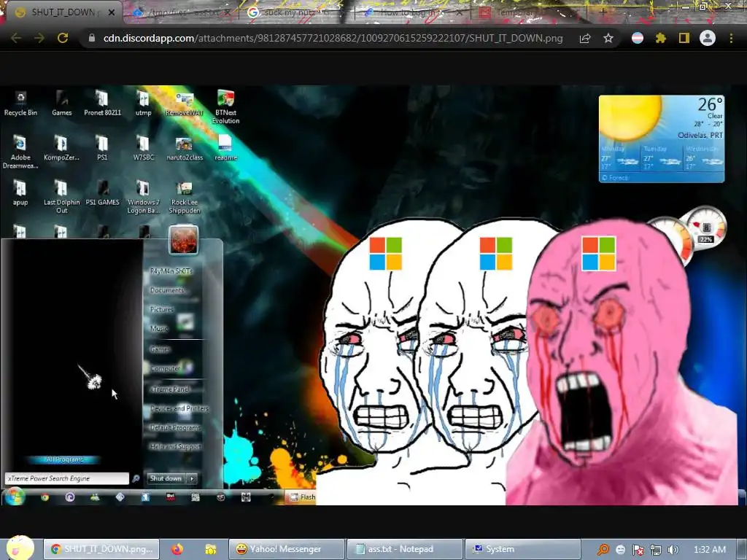Open the readme desktop file

pyautogui.click(x=225, y=147)
